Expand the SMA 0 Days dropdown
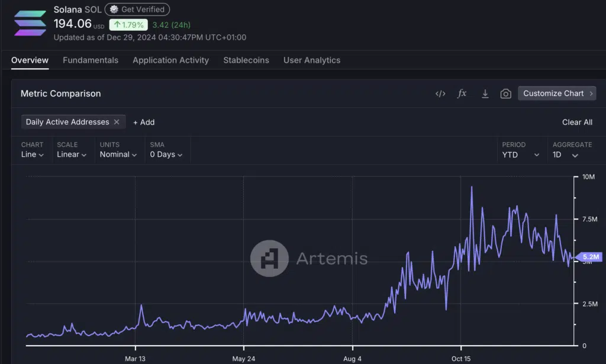Viewport: 606px width, 364px height. click(x=166, y=154)
